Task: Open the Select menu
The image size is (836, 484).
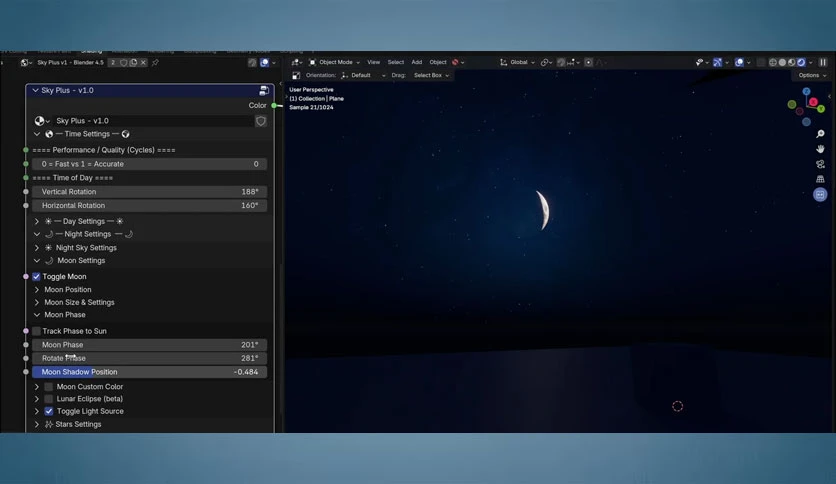Action: 396,62
